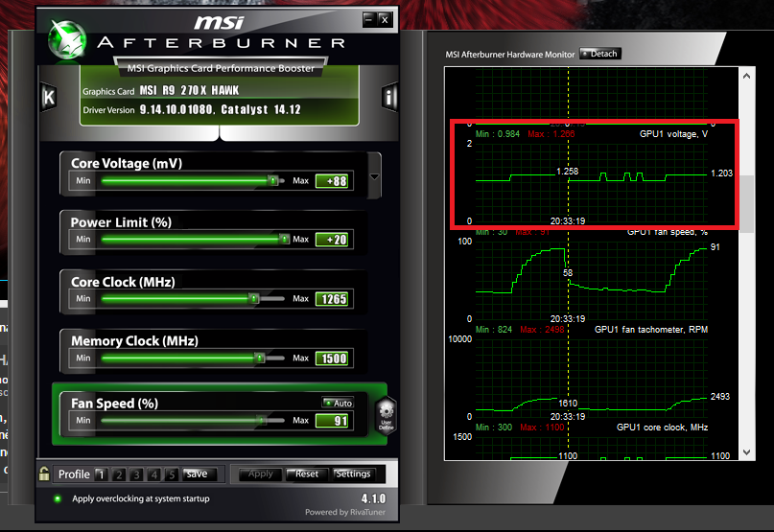The height and width of the screenshot is (532, 774).
Task: Expand the Core Voltage dropdown arrow
Action: 375,176
